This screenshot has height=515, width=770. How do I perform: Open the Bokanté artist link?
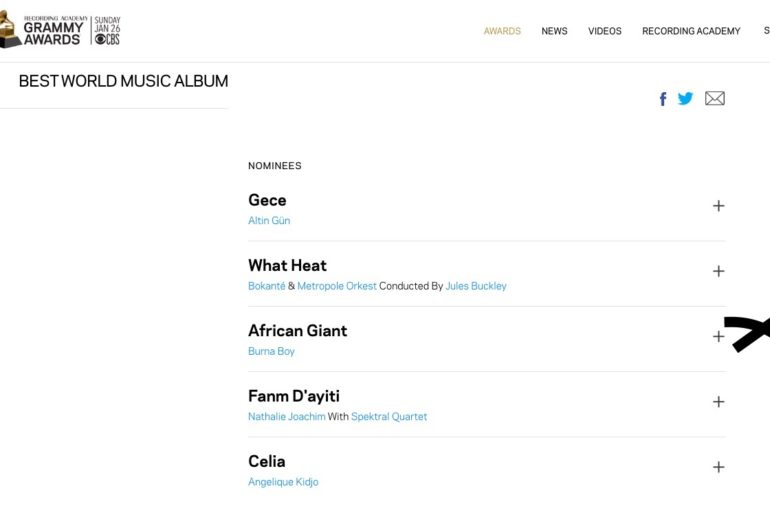[x=266, y=286]
